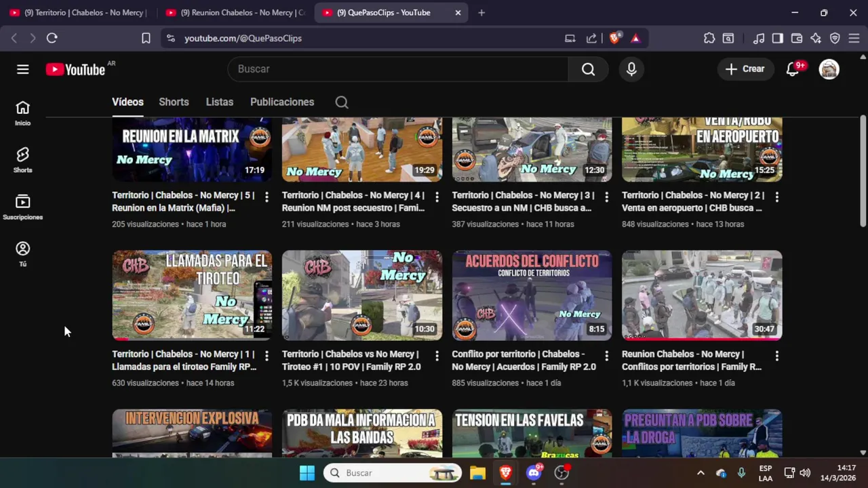Open Brave Shields icon

[x=614, y=39]
